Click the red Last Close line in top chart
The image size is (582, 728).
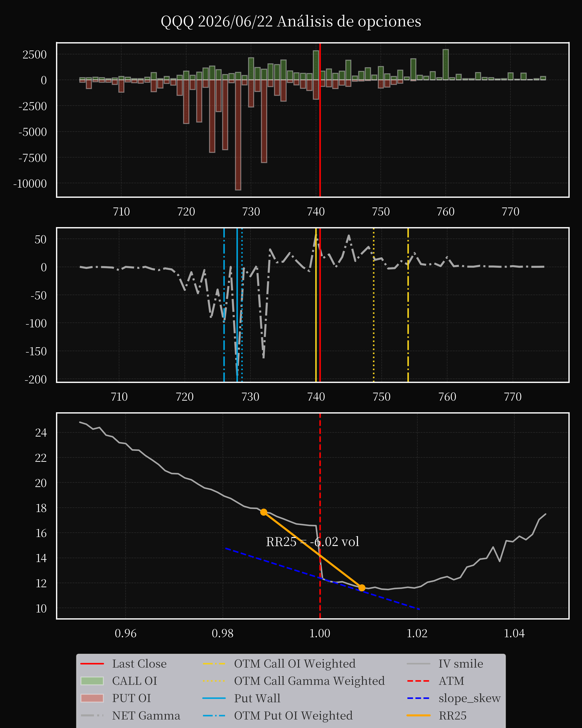click(x=320, y=120)
